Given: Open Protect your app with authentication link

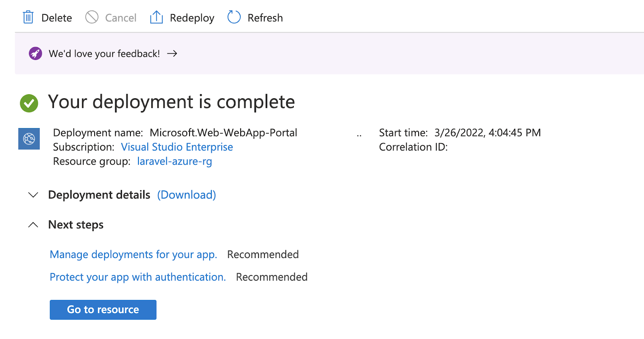Looking at the screenshot, I should (138, 277).
